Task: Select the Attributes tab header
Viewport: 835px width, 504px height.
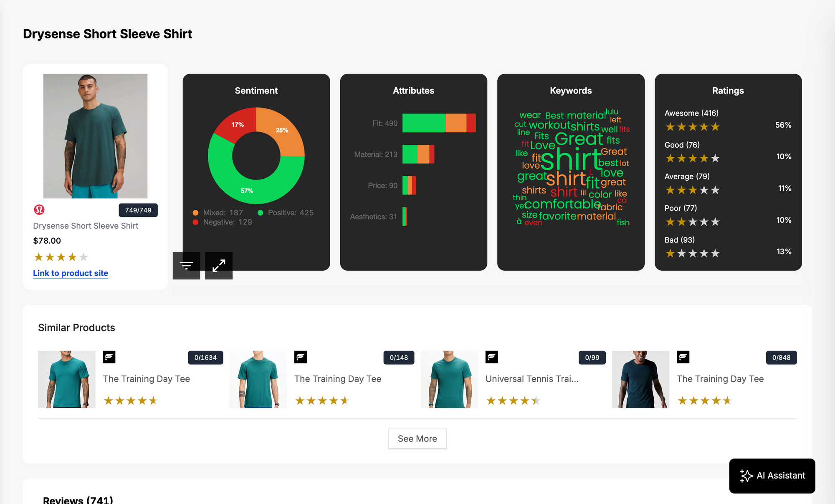Action: click(413, 90)
